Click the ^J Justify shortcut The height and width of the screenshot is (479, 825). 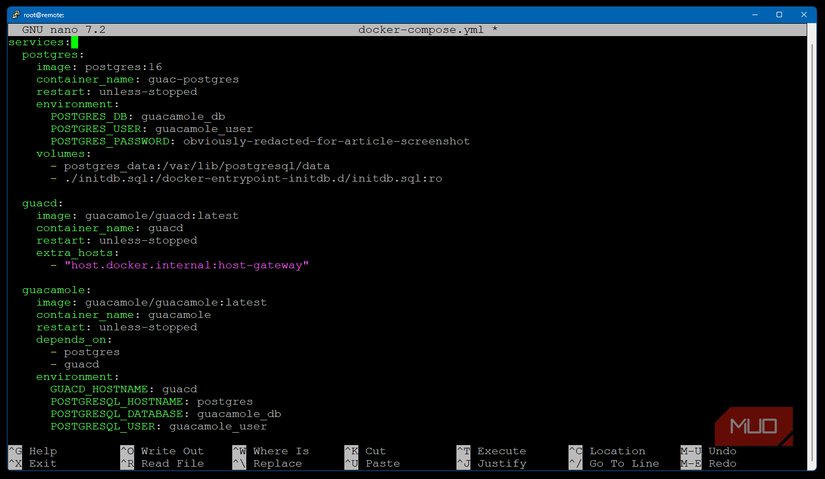pos(491,464)
